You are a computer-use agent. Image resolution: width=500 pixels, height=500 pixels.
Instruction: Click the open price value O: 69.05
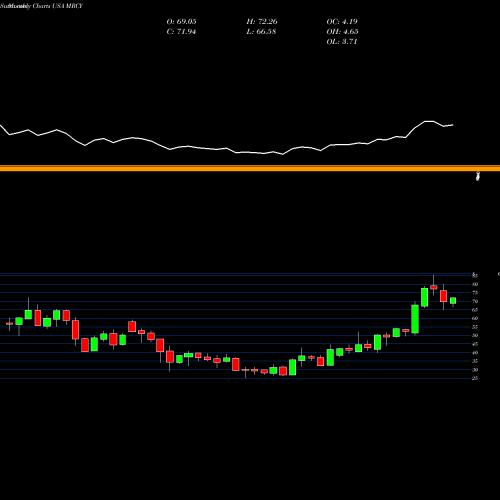pyautogui.click(x=181, y=22)
